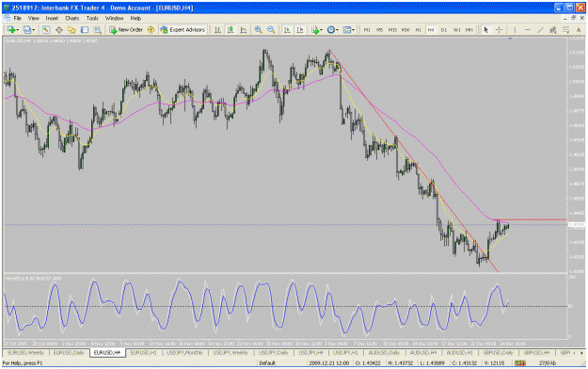
Task: Click the chart tabs scroll-right arrow
Action: point(581,353)
